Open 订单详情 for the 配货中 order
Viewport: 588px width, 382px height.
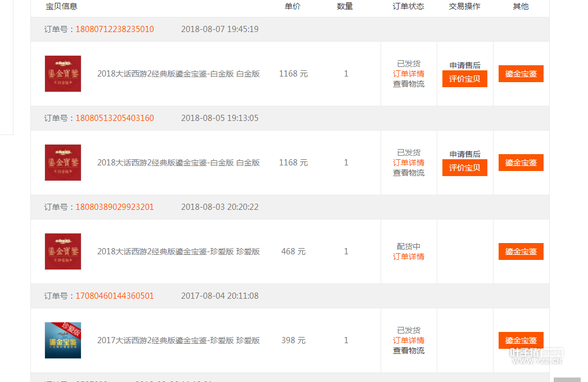click(x=409, y=257)
